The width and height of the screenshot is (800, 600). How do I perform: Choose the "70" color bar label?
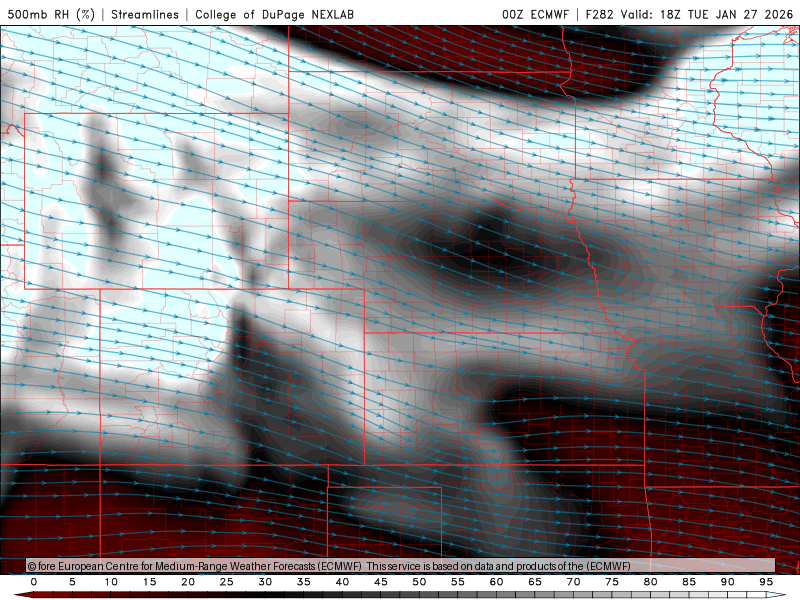click(x=573, y=582)
